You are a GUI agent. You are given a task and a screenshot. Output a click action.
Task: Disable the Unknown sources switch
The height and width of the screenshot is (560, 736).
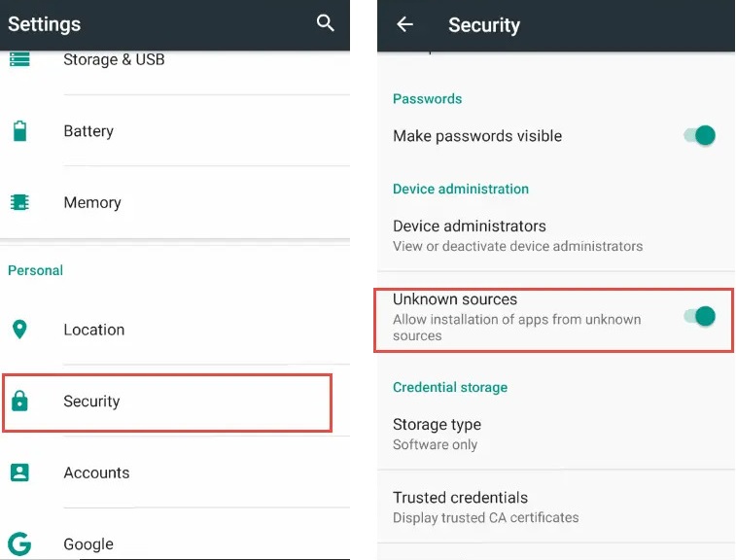click(700, 316)
